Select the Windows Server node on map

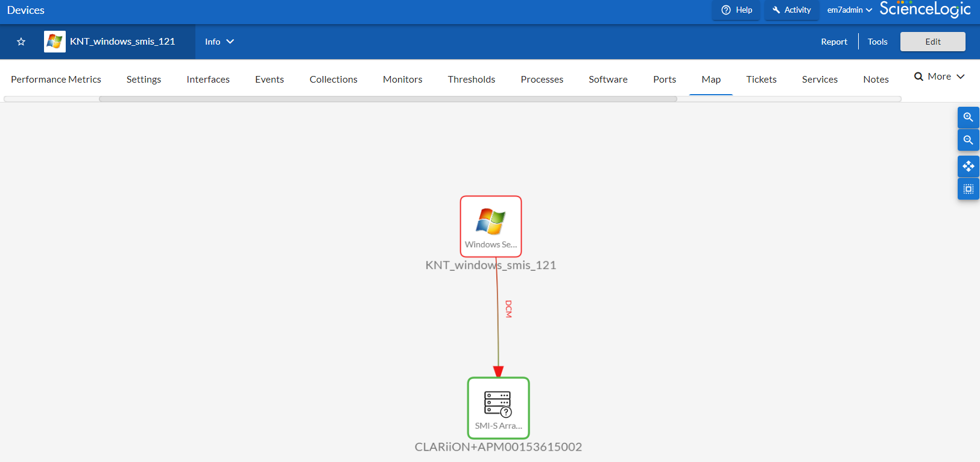[491, 226]
